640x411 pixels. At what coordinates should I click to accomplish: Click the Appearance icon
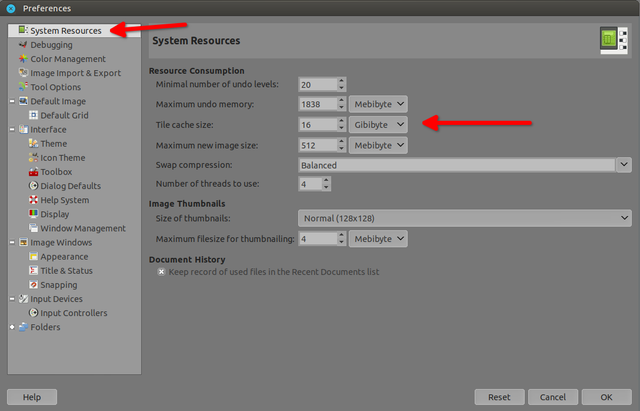33,256
